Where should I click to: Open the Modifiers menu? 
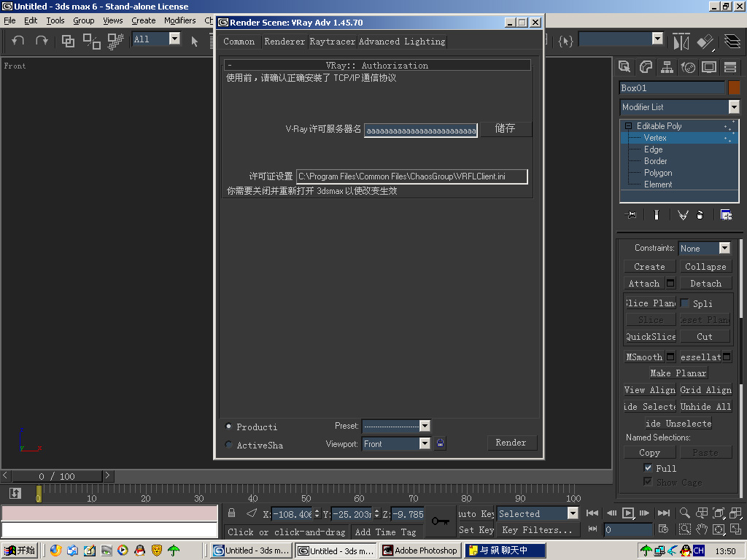(179, 20)
